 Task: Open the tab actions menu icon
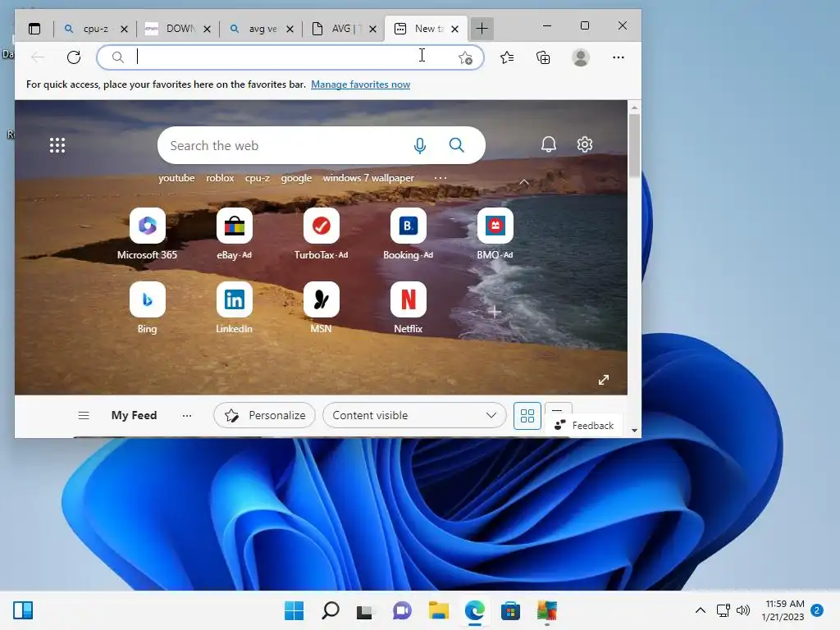34,29
